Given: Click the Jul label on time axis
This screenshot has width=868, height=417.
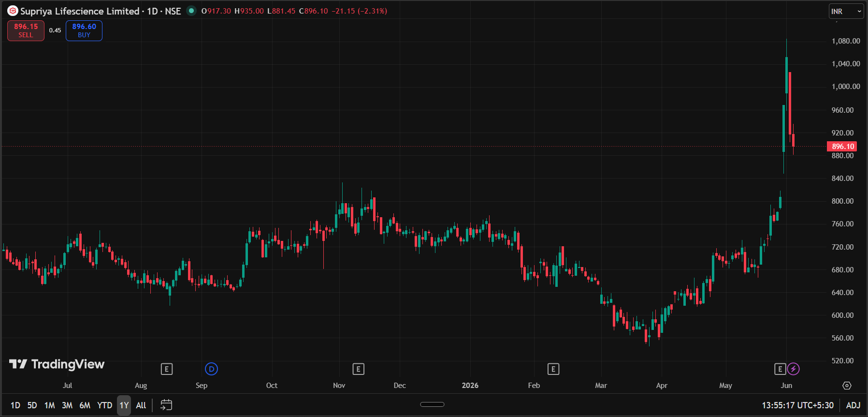Looking at the screenshot, I should (68, 386).
